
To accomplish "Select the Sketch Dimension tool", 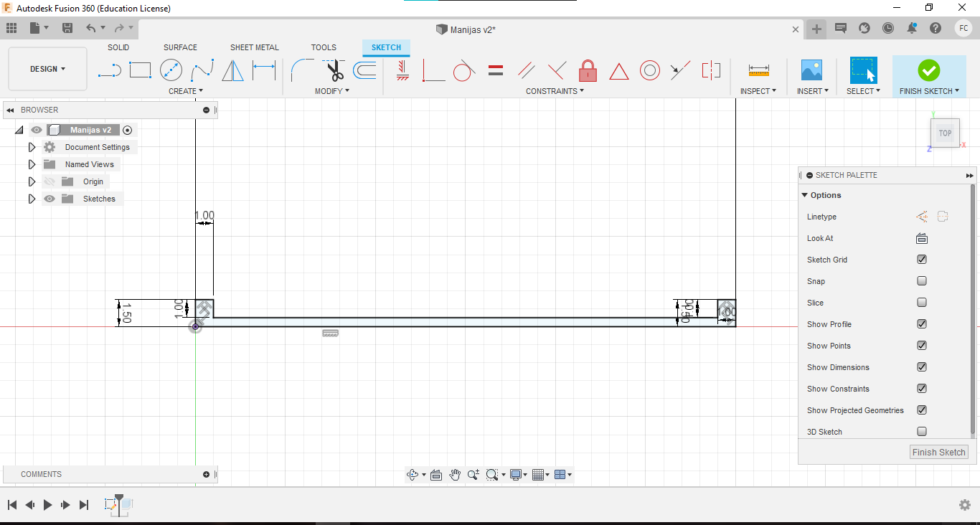I will click(x=264, y=70).
